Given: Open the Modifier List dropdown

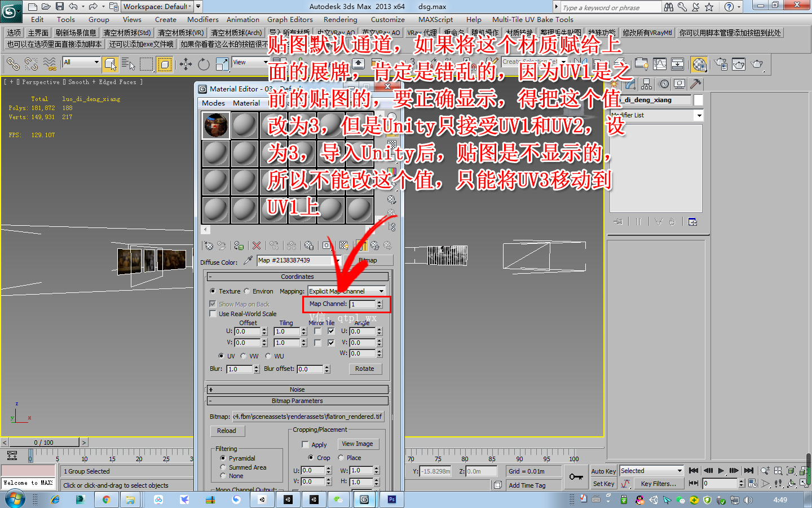Looking at the screenshot, I should pyautogui.click(x=657, y=115).
